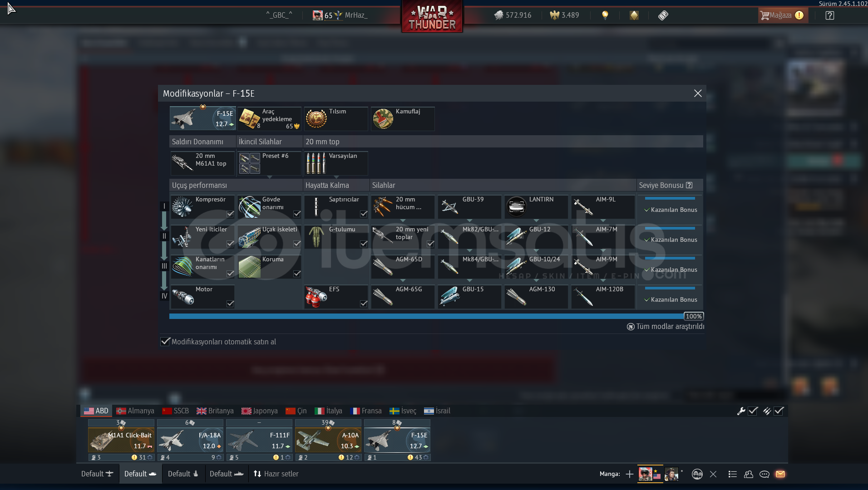Click tier IV Kazanılan Bonus progress bar
Screen dimensions: 868x490
click(x=670, y=288)
